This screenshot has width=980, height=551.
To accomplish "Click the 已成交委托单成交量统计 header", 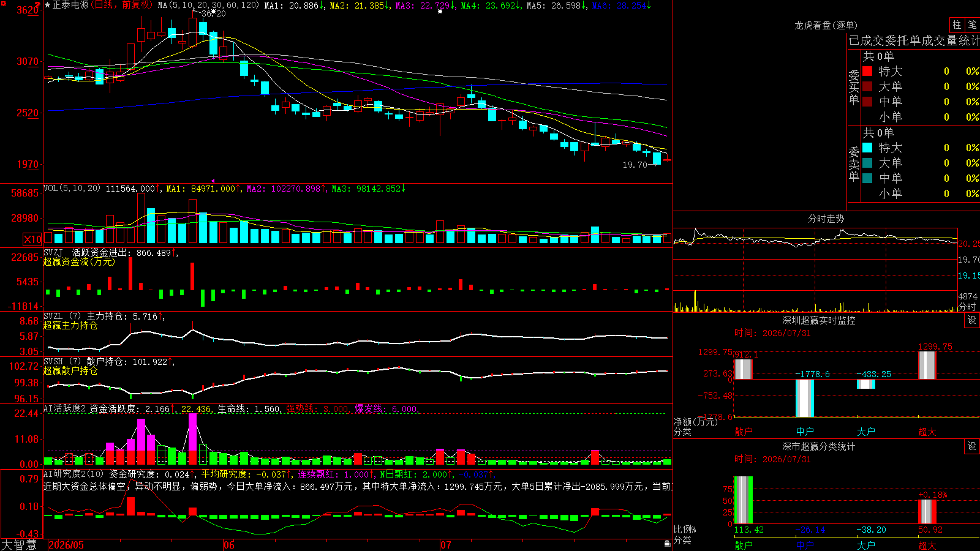I will [x=914, y=40].
